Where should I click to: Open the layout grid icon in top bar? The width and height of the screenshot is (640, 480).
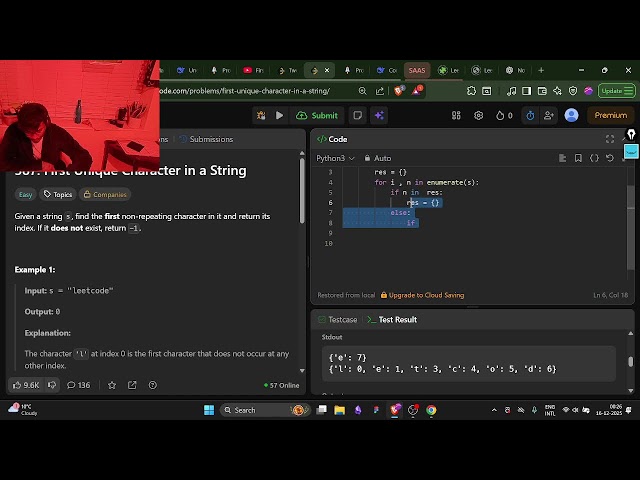click(x=456, y=115)
